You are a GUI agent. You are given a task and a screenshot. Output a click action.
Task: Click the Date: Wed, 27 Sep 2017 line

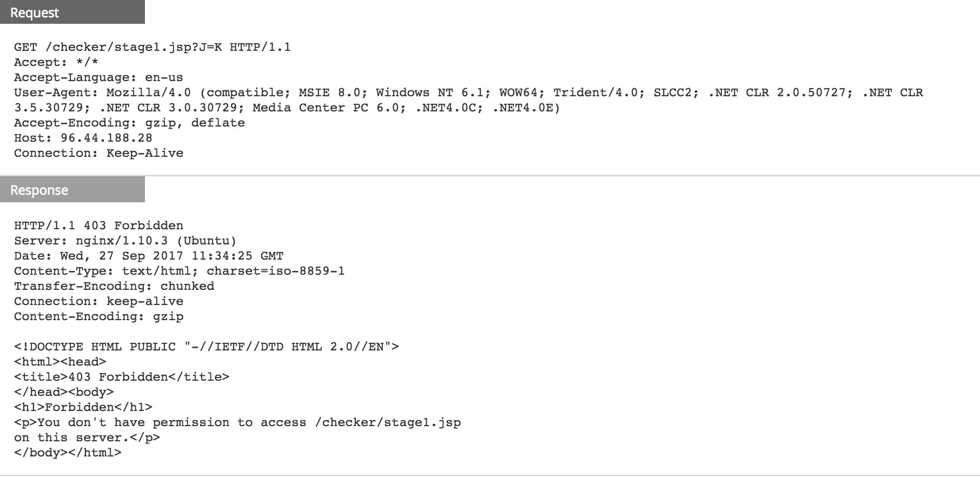(x=149, y=256)
